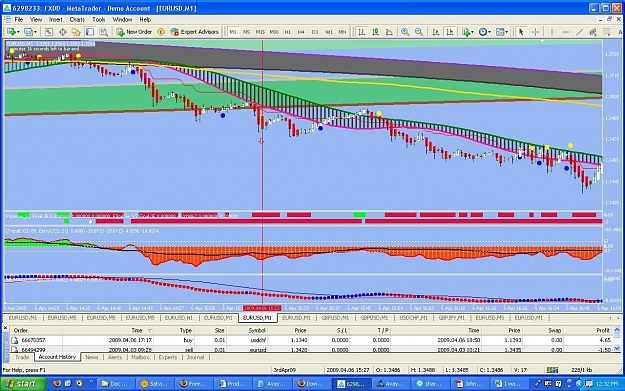Screen dimensions: 625x391
Task: Toggle the Market Watch window icon
Action: point(49,32)
